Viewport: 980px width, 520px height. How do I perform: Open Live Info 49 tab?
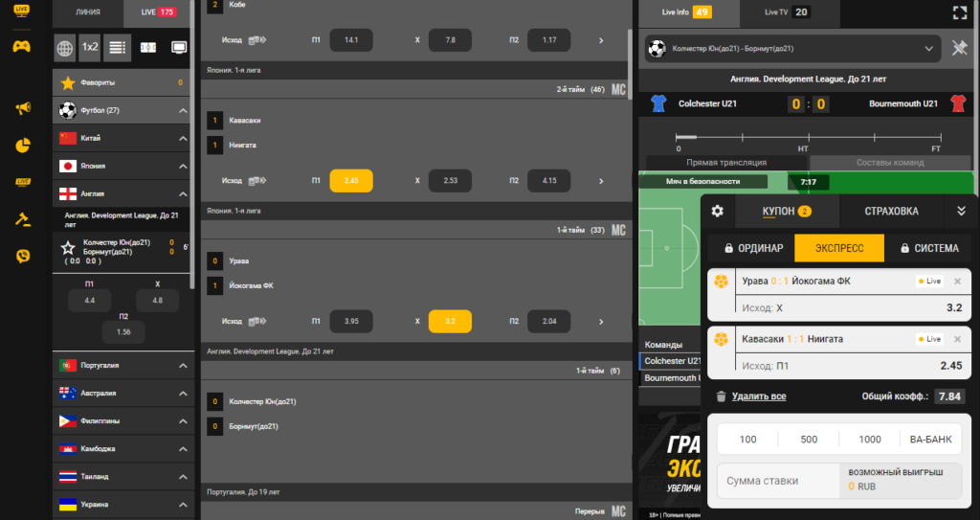point(688,12)
